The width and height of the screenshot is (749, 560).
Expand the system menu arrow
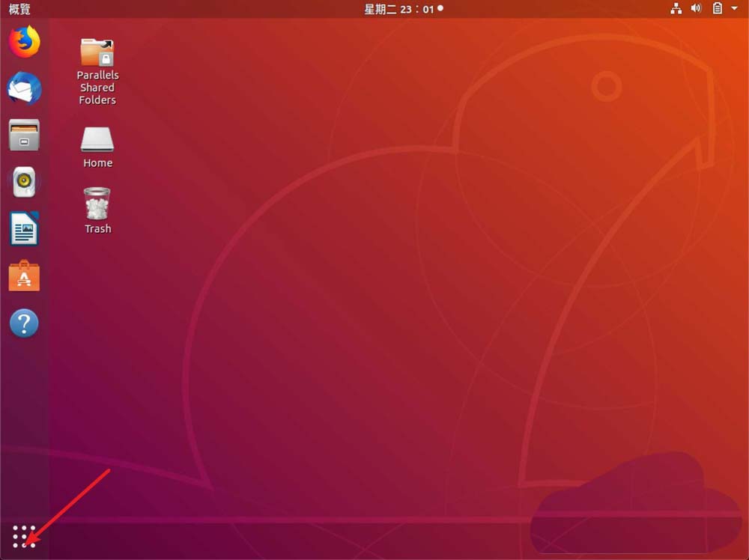click(734, 9)
